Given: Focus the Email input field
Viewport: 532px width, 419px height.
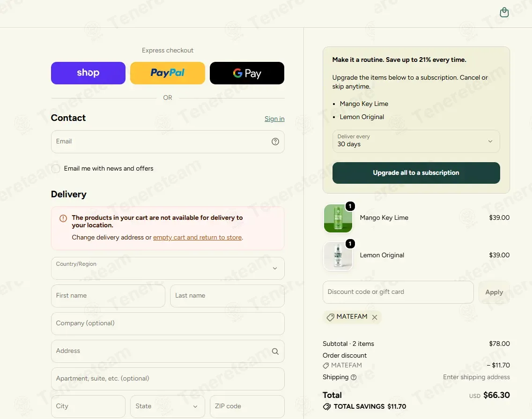Looking at the screenshot, I should pos(168,142).
